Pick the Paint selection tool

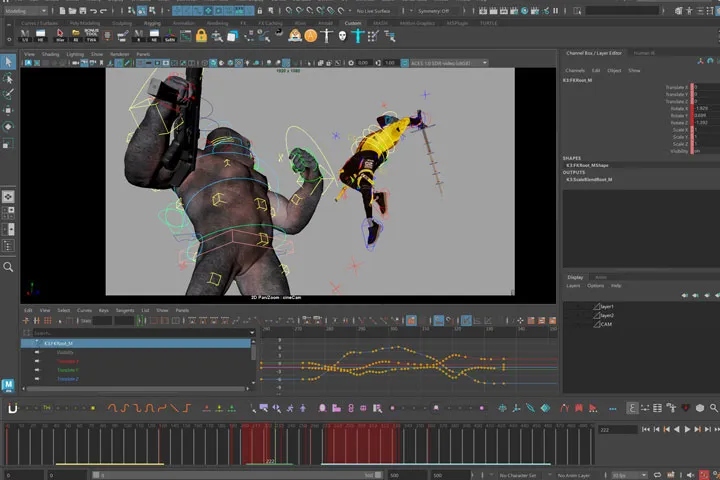pyautogui.click(x=8, y=94)
